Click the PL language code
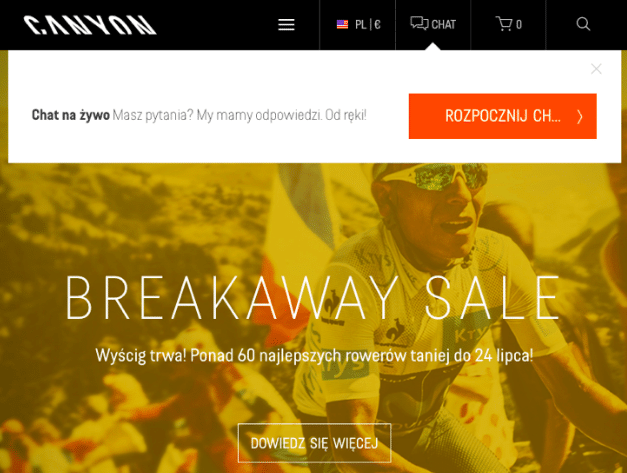 [361, 25]
